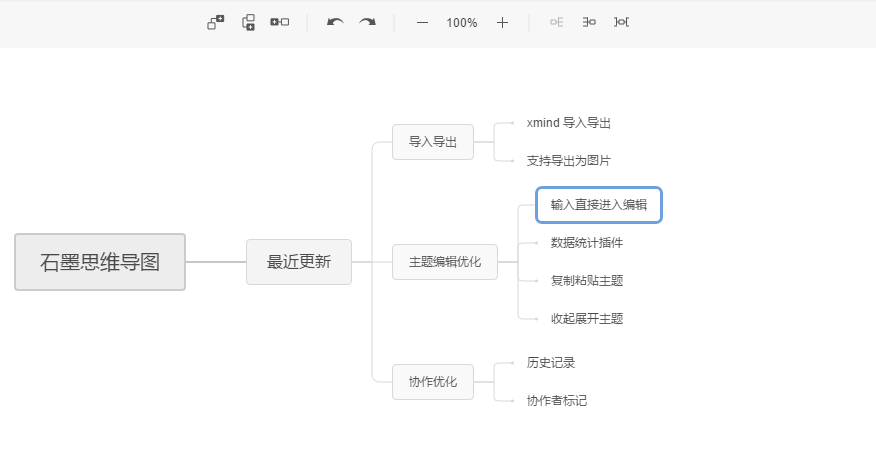Click the add sibling topic icon

[x=248, y=22]
